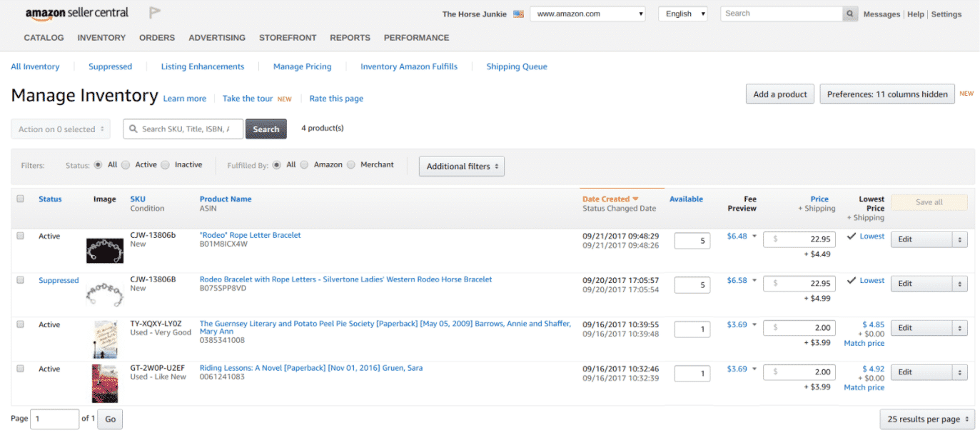The image size is (980, 438).
Task: Click the checkmark icon next to Lowest for B01M8ICX4W
Action: click(x=851, y=237)
